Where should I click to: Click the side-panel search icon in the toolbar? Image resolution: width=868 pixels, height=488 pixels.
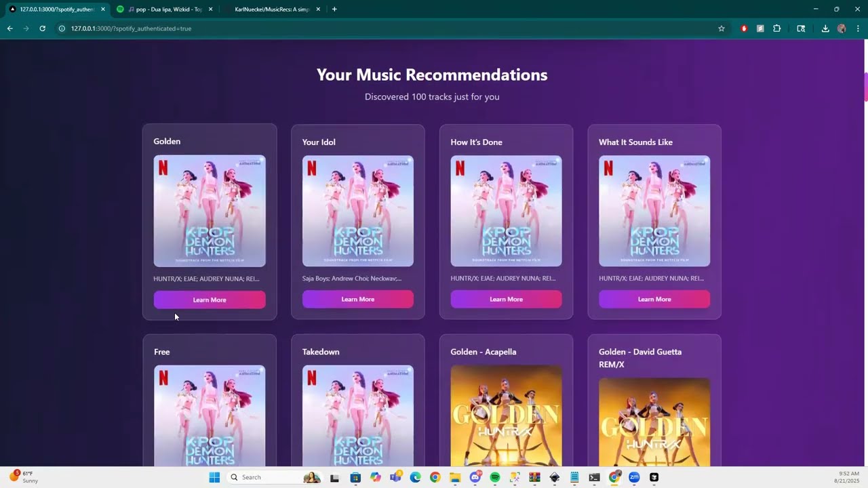(x=802, y=28)
